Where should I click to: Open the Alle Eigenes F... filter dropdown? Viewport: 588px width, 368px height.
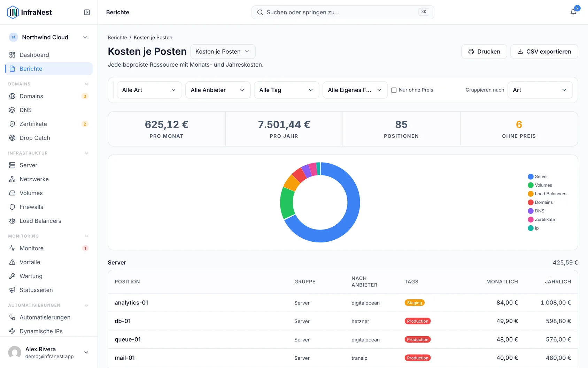(x=355, y=90)
